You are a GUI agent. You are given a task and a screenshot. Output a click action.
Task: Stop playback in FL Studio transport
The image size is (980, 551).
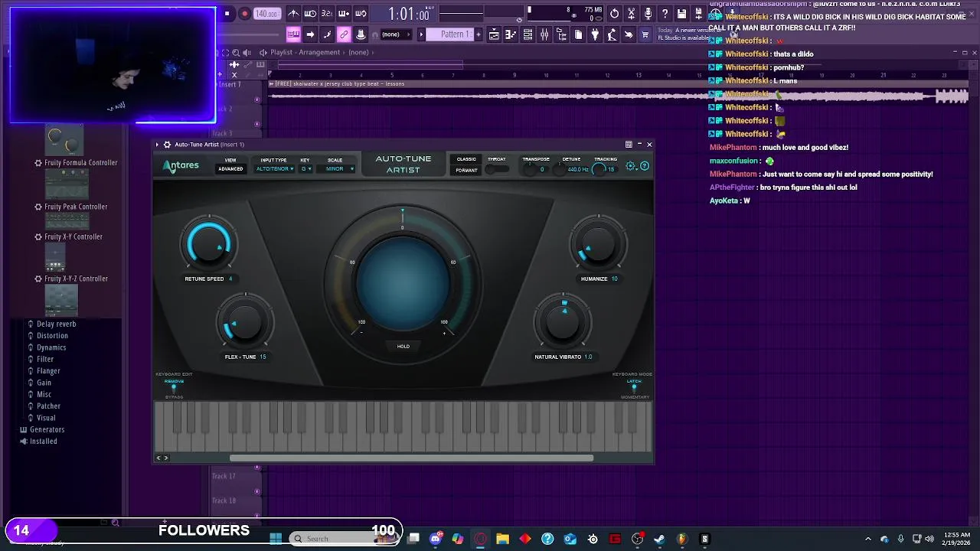pyautogui.click(x=227, y=13)
